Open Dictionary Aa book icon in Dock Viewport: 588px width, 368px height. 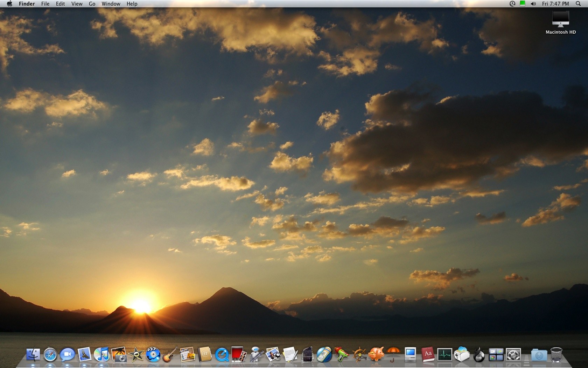(x=427, y=355)
